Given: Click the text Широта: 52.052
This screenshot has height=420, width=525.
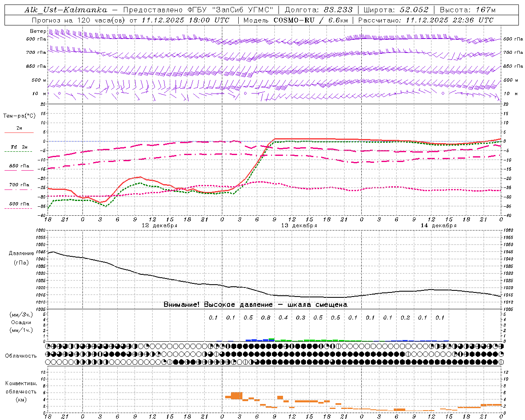Looking at the screenshot, I should tap(396, 10).
